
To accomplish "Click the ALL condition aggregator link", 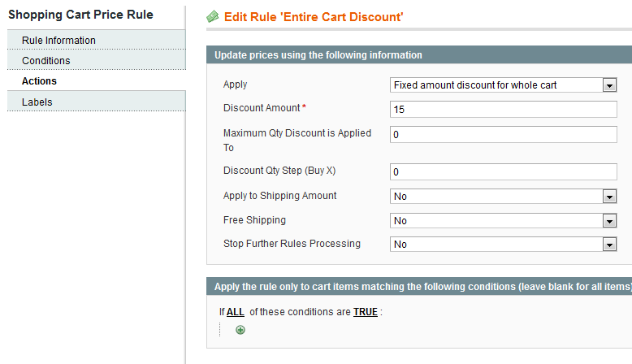I will pos(236,312).
